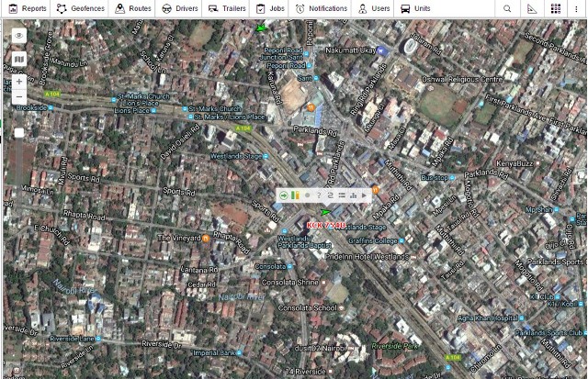Switch to the Drivers tab

[180, 8]
